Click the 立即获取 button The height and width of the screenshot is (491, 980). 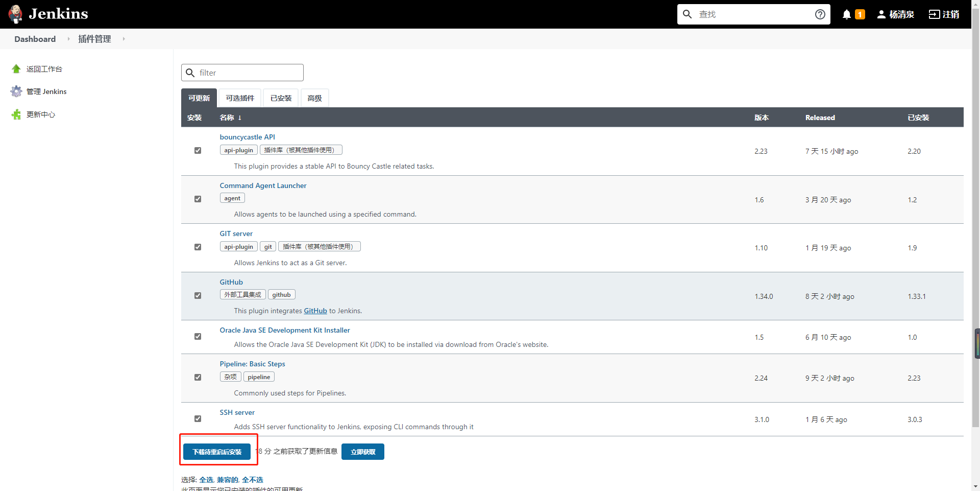pos(362,452)
